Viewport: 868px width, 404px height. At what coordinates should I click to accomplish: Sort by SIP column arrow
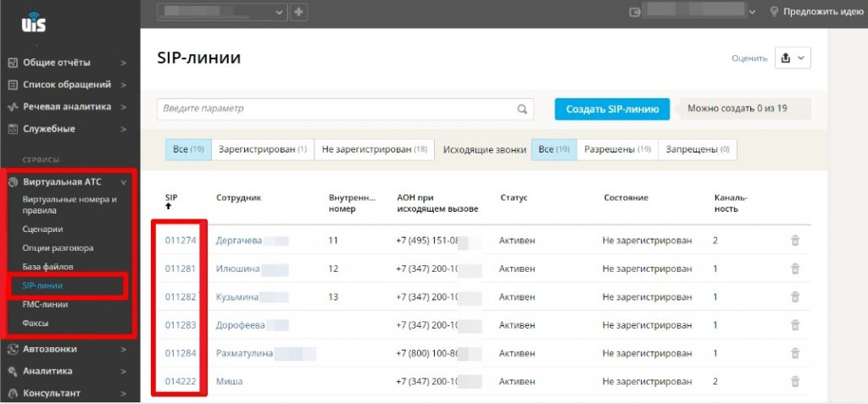[x=168, y=208]
